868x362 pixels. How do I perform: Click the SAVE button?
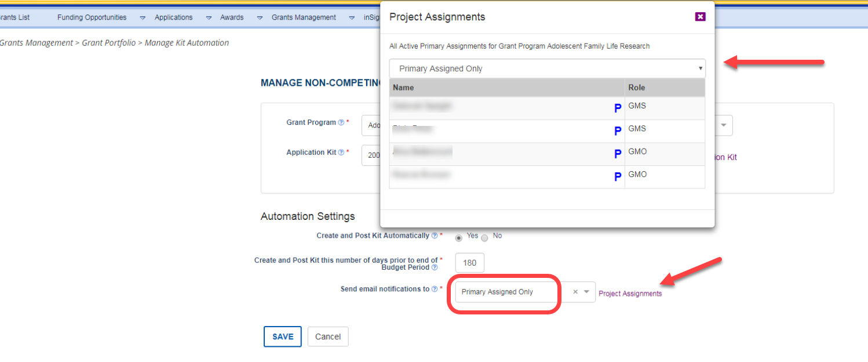[283, 336]
